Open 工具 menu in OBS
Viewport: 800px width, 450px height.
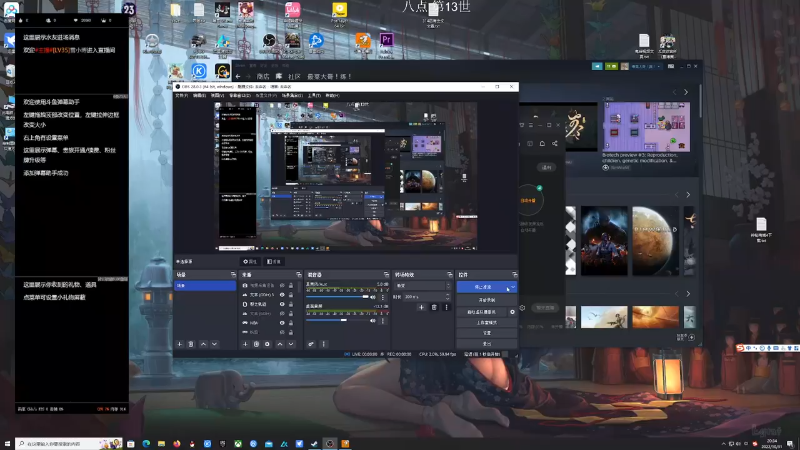(x=314, y=95)
